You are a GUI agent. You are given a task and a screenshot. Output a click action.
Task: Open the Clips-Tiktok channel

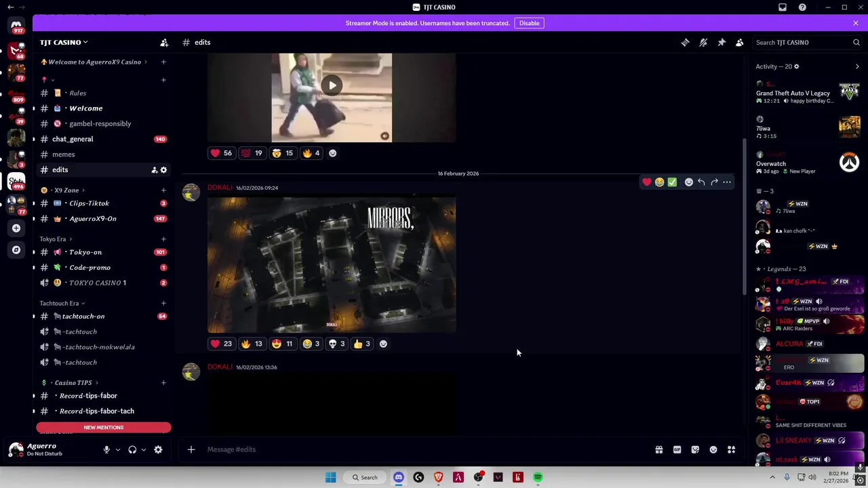coord(102,203)
